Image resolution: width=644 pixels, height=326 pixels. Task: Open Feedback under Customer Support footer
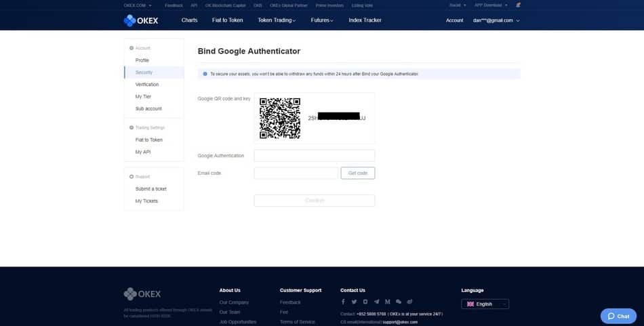pyautogui.click(x=290, y=302)
